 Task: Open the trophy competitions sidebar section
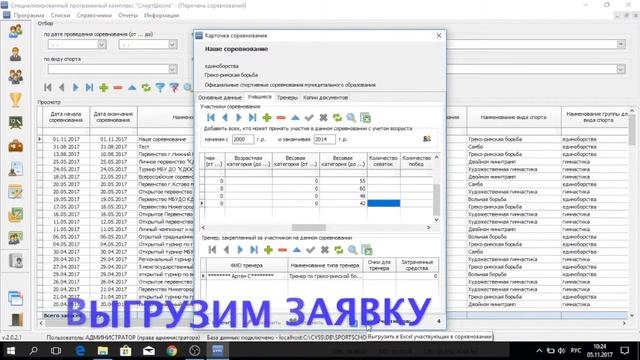coord(16,100)
